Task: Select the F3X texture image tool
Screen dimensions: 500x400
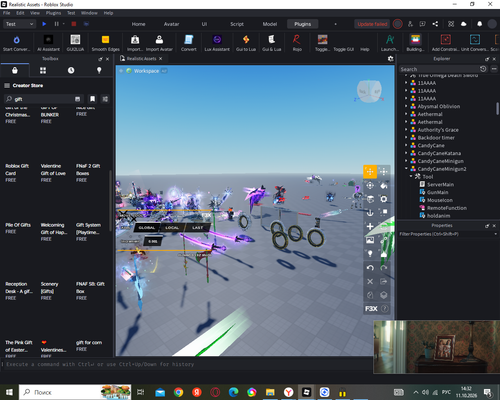Action: [370, 240]
